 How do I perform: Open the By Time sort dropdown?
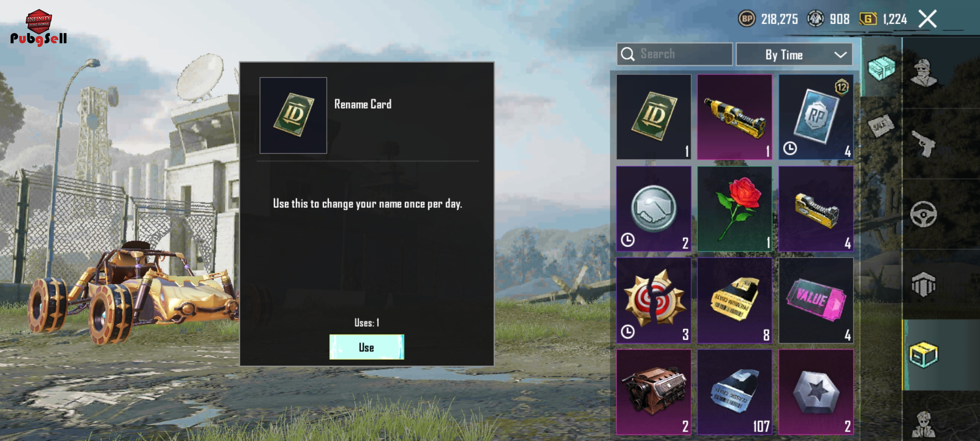point(794,54)
